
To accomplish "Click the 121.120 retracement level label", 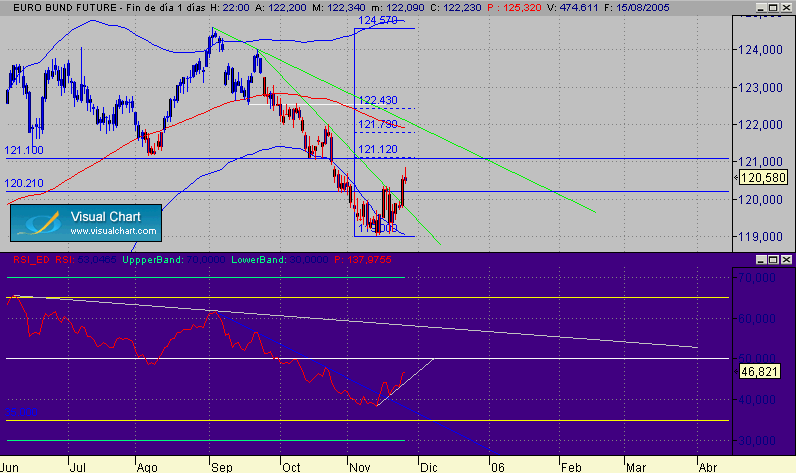I will [378, 149].
